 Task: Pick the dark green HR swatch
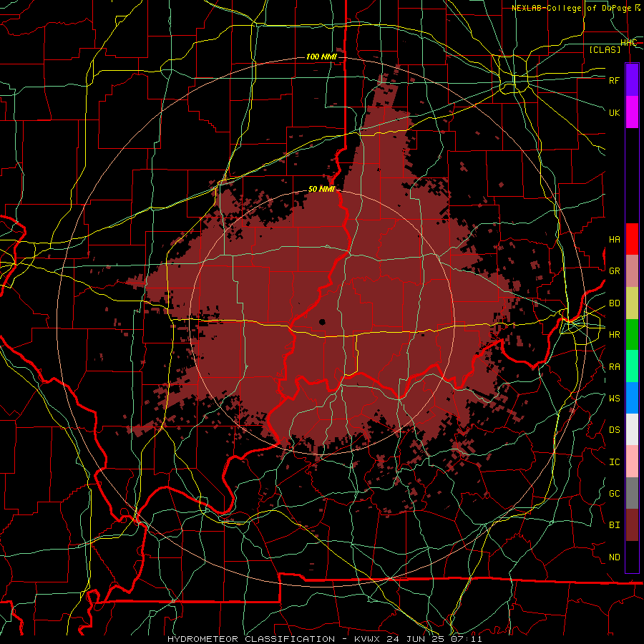(x=632, y=335)
